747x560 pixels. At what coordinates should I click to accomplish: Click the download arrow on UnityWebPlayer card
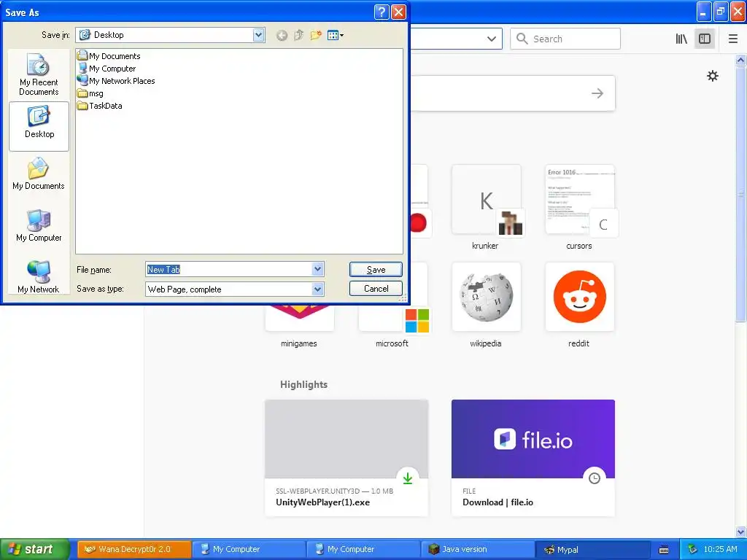[x=408, y=478]
